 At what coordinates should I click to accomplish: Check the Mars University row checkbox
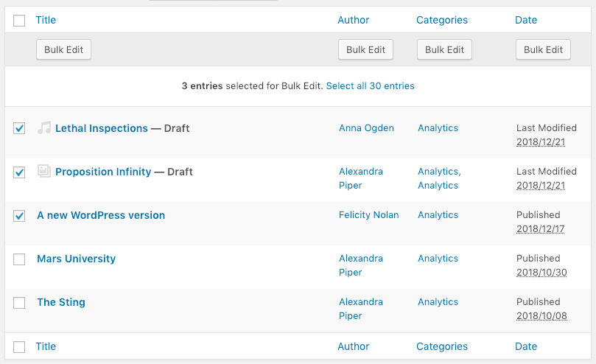[x=20, y=259]
